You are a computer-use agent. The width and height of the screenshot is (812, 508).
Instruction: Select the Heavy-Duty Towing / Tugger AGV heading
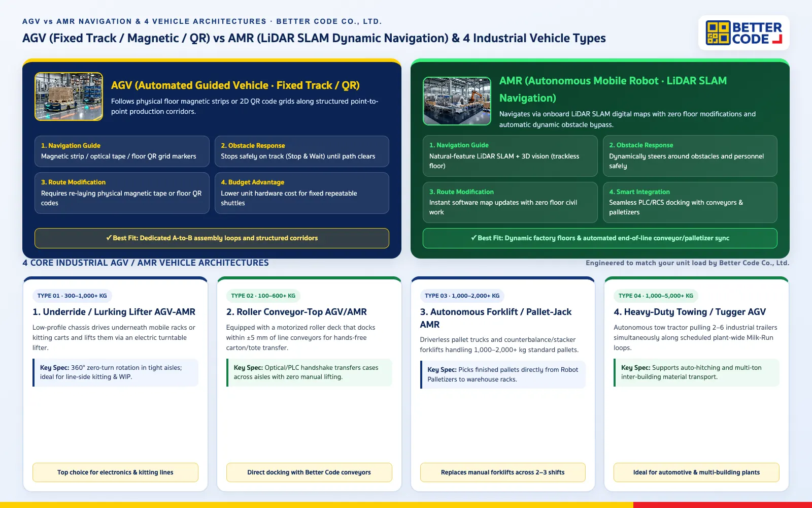pos(690,312)
